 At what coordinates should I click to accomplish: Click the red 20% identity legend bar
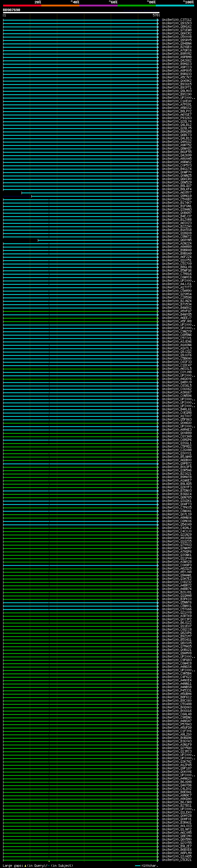pos(22,6)
